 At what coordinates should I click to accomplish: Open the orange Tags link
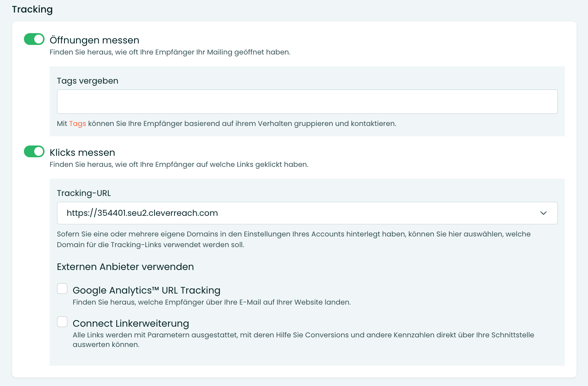77,124
